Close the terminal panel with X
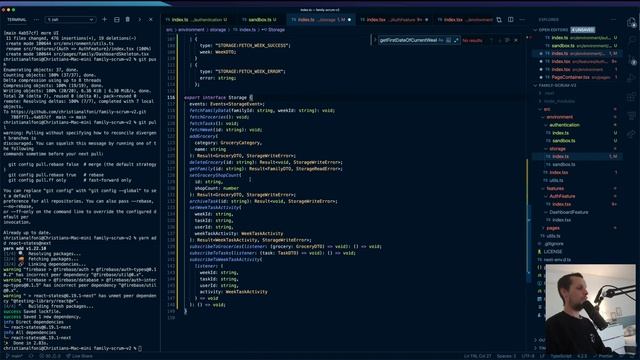The image size is (640, 360). (151, 19)
